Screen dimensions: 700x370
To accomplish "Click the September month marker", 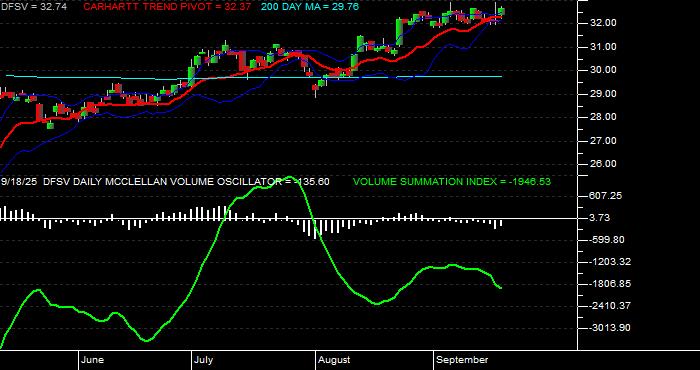I will pos(462,360).
